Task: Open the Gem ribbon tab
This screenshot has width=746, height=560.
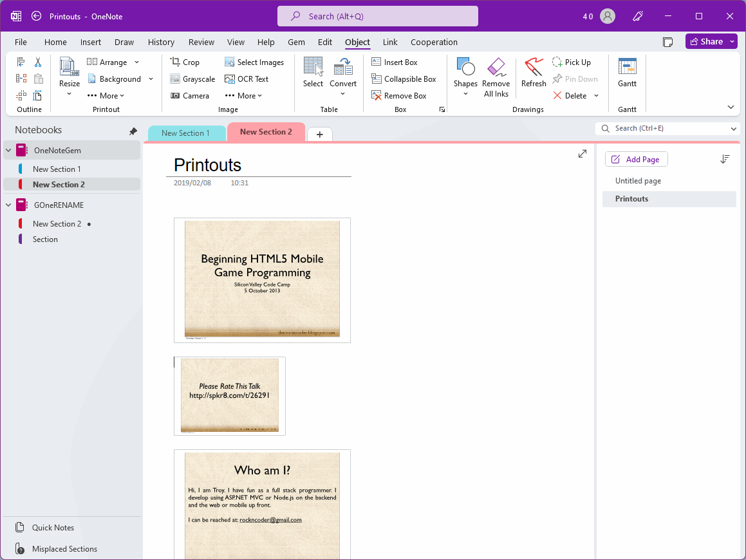Action: click(296, 42)
